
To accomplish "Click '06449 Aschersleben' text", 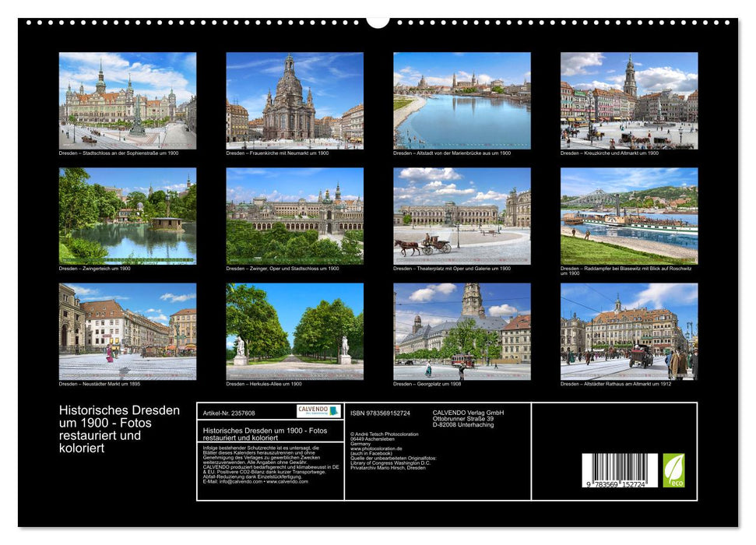I will [372, 439].
